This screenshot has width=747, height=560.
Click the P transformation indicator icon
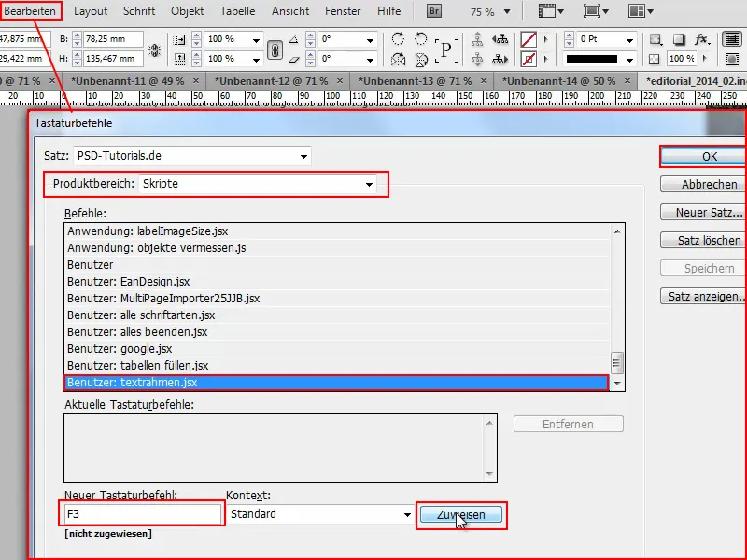coord(446,49)
